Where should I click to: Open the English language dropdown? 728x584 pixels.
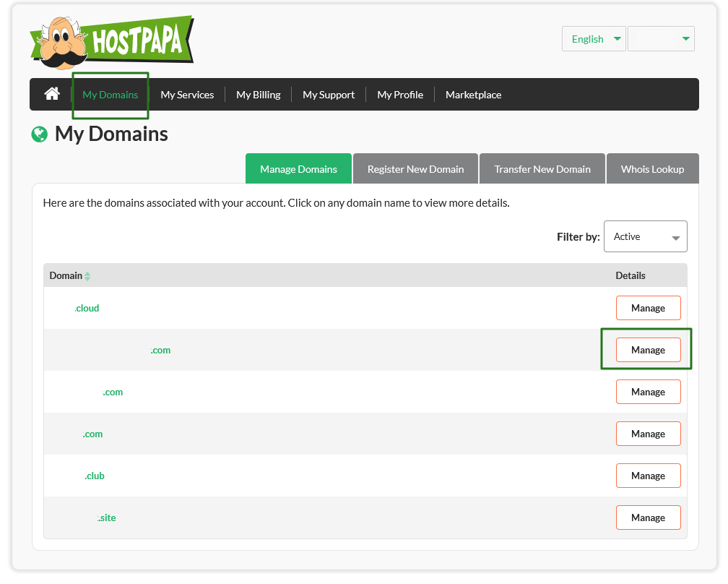594,38
